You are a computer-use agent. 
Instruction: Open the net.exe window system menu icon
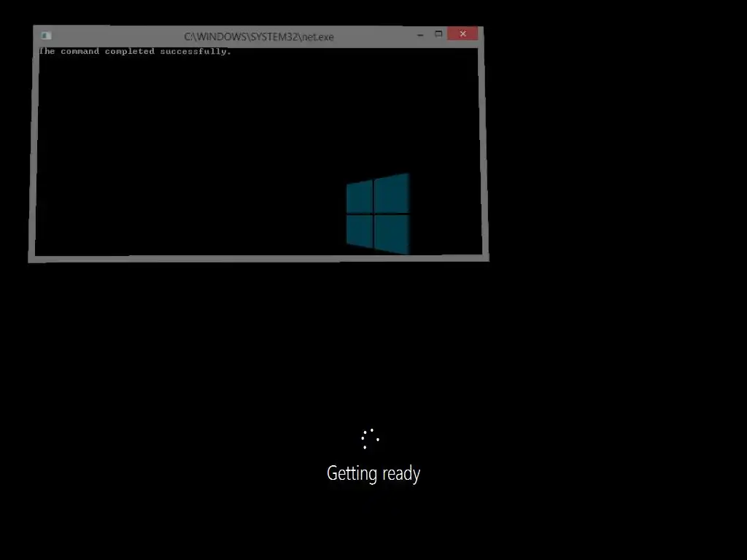click(x=46, y=36)
